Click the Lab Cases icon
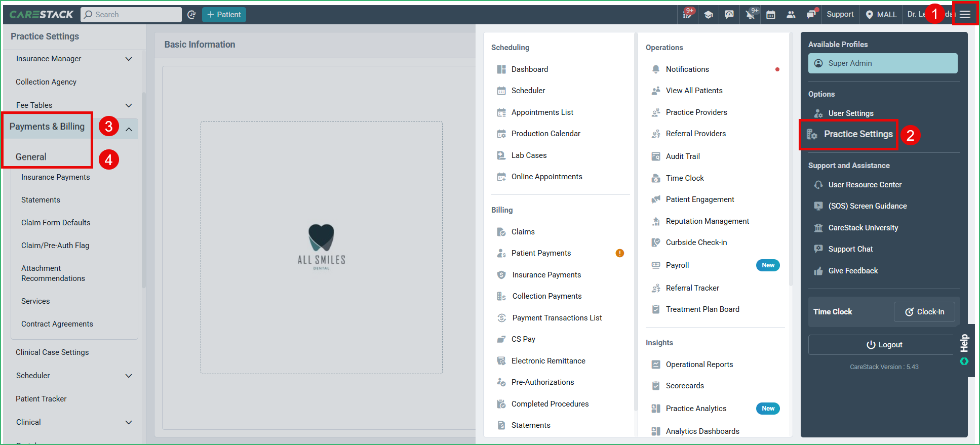 (x=501, y=155)
